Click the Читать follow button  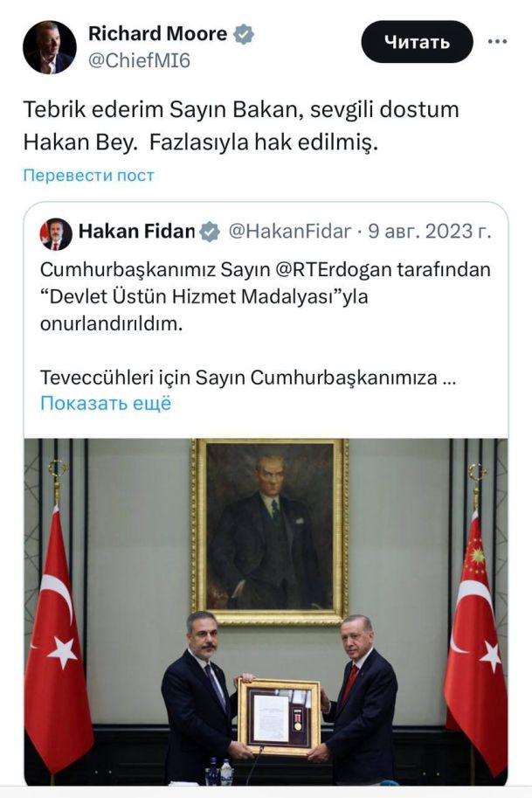point(417,42)
